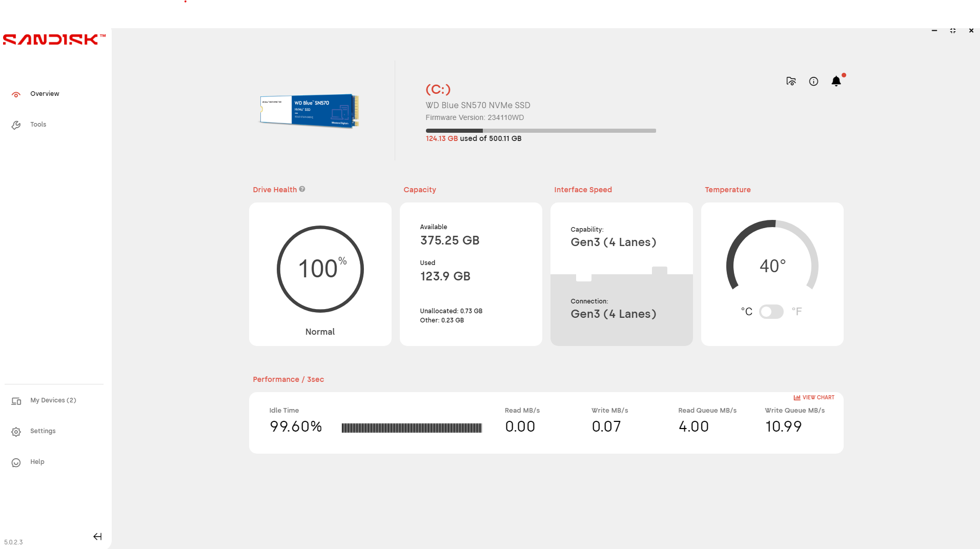Click Drive Health help question mark
The width and height of the screenshot is (980, 549).
302,189
